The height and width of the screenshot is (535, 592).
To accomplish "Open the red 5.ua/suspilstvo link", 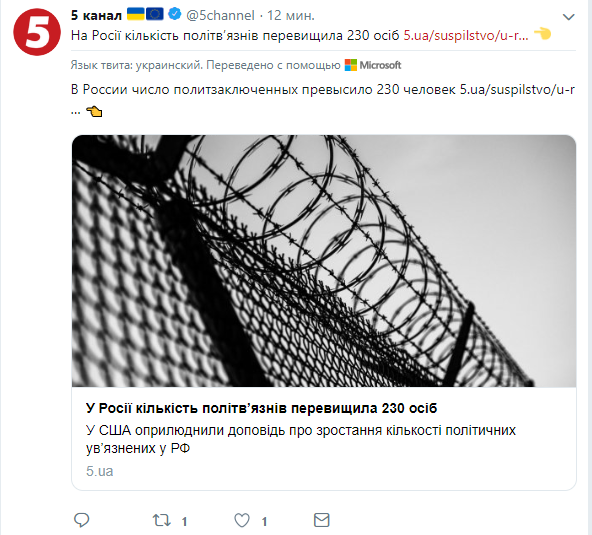I will click(466, 35).
